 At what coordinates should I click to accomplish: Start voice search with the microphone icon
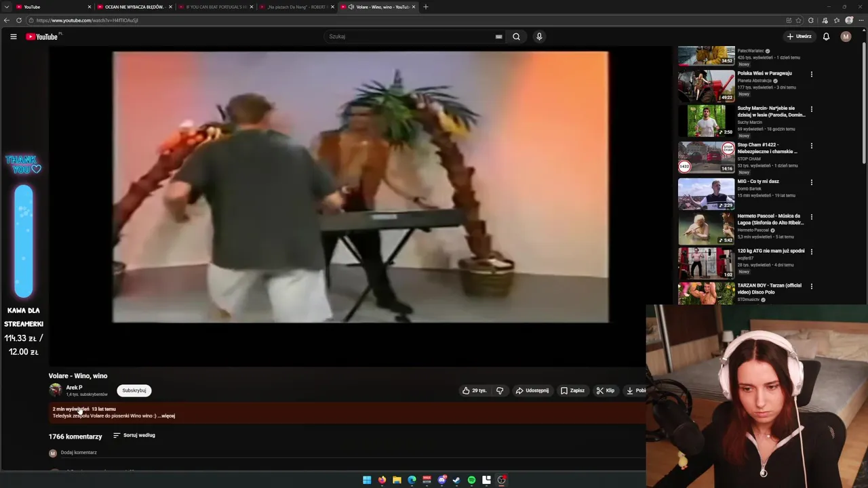[539, 37]
